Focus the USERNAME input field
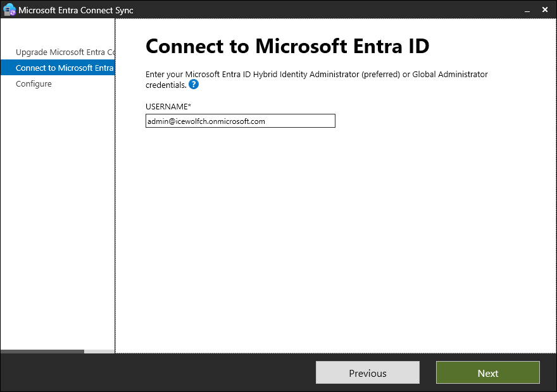 [x=240, y=121]
